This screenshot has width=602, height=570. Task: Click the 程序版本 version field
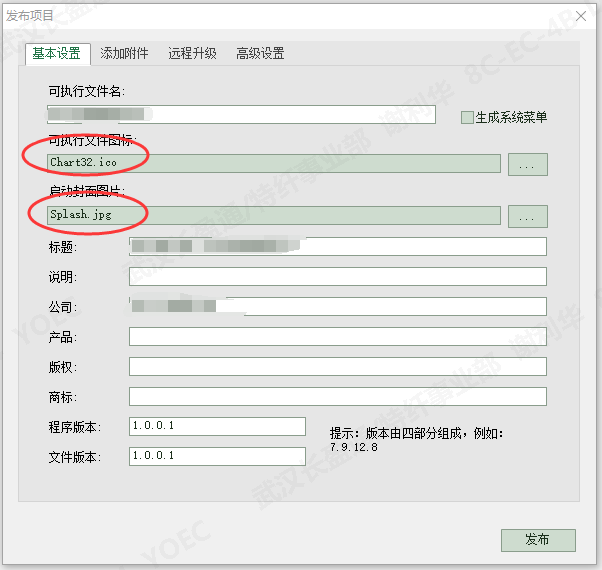coord(217,426)
